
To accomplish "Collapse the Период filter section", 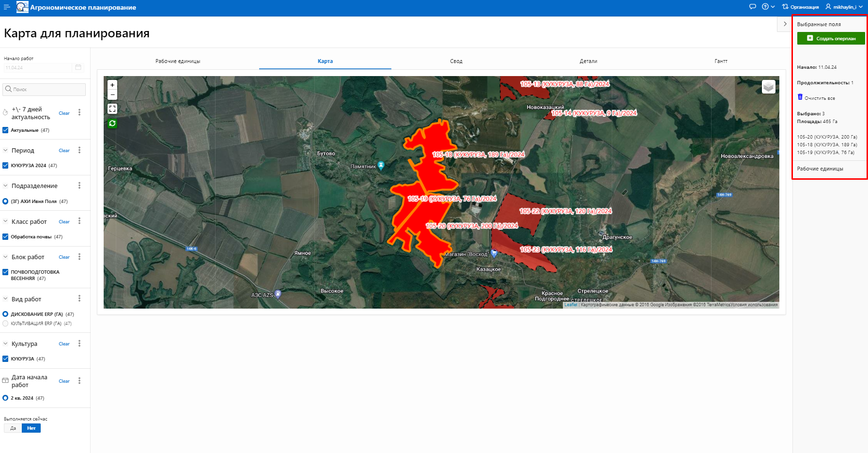I will coord(6,151).
